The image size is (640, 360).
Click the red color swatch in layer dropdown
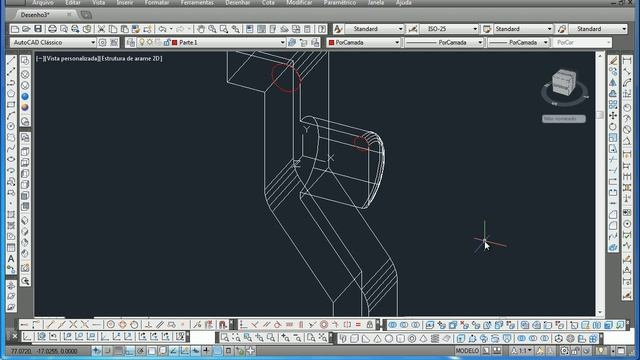(175, 42)
